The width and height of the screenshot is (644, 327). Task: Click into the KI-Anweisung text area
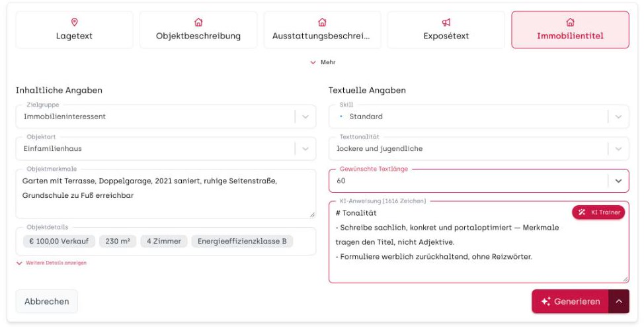click(x=479, y=242)
